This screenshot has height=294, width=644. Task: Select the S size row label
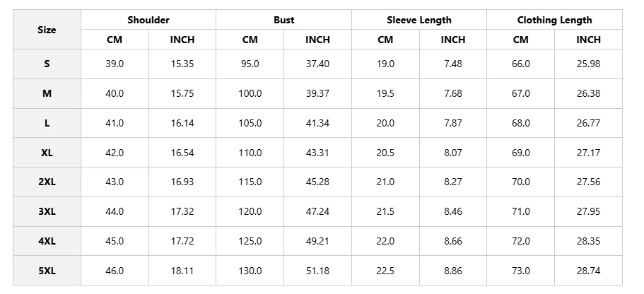click(47, 64)
